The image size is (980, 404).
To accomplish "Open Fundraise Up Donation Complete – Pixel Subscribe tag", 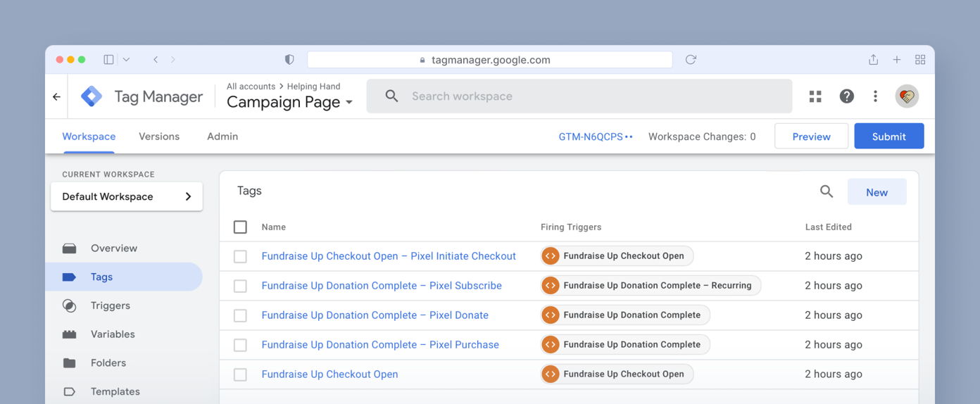I will click(382, 286).
